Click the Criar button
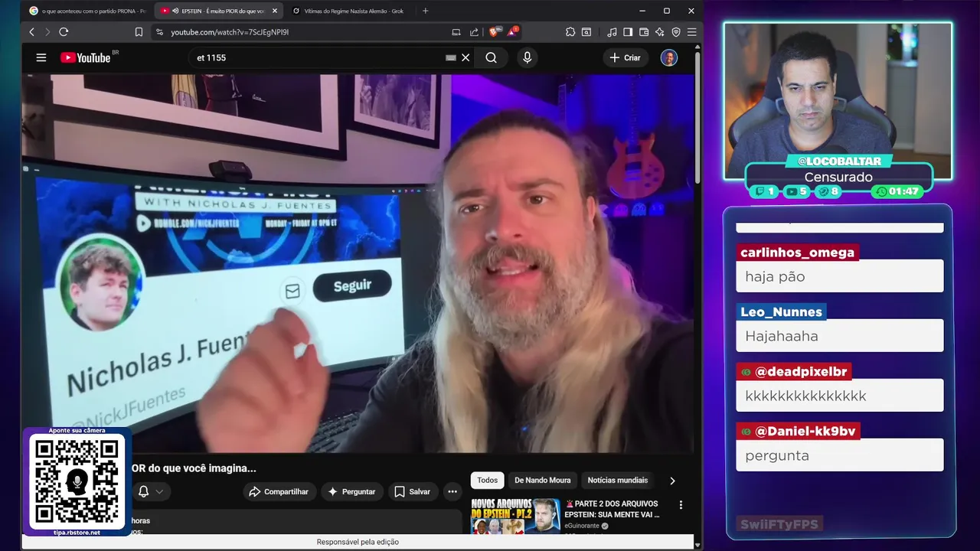The height and width of the screenshot is (551, 980). (x=626, y=57)
